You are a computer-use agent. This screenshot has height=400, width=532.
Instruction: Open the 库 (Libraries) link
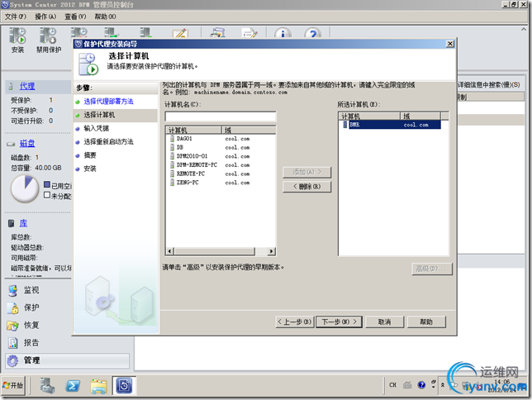pyautogui.click(x=23, y=223)
